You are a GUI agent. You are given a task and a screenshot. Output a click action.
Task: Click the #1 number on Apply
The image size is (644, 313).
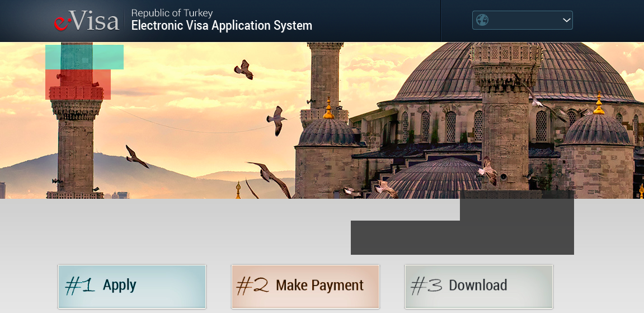80,286
